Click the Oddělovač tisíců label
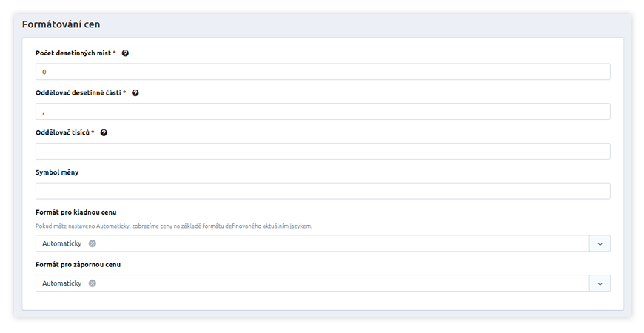The height and width of the screenshot is (333, 644). pyautogui.click(x=62, y=133)
